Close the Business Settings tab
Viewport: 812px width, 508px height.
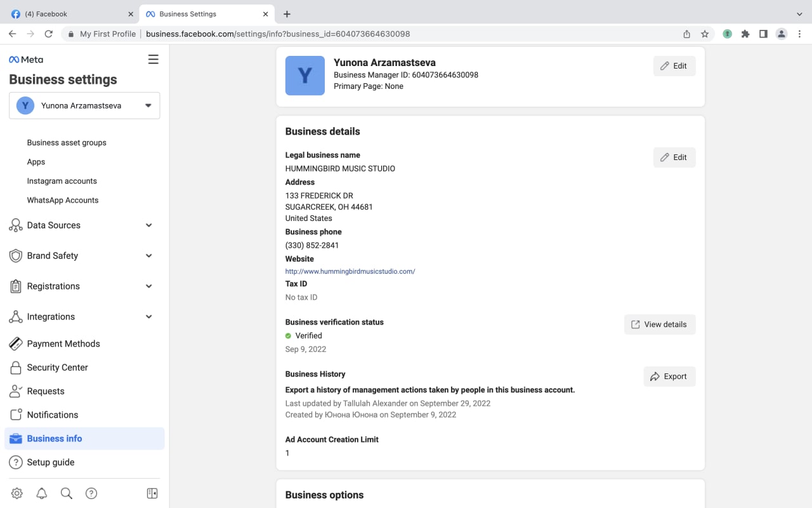(265, 14)
